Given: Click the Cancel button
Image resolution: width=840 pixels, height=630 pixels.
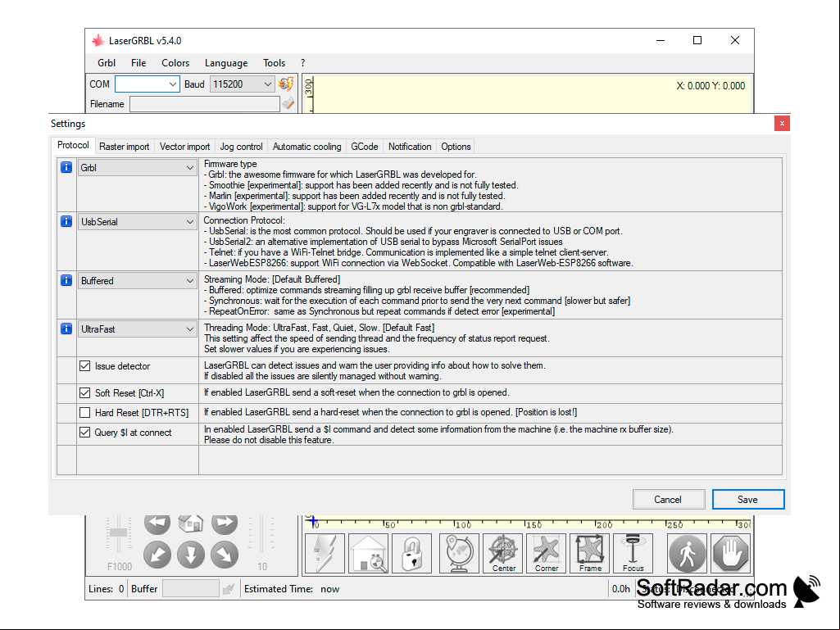Looking at the screenshot, I should [668, 499].
